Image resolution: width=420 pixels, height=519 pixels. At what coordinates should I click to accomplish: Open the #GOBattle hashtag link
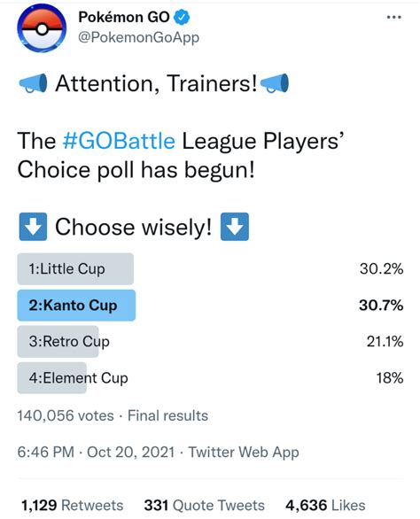click(x=119, y=141)
